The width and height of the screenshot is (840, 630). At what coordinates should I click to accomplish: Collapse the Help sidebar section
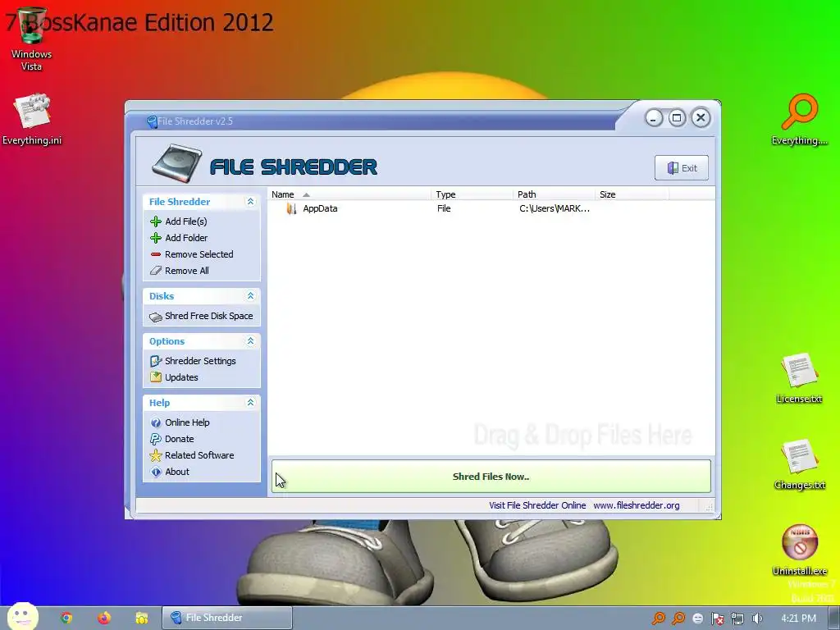tap(250, 402)
